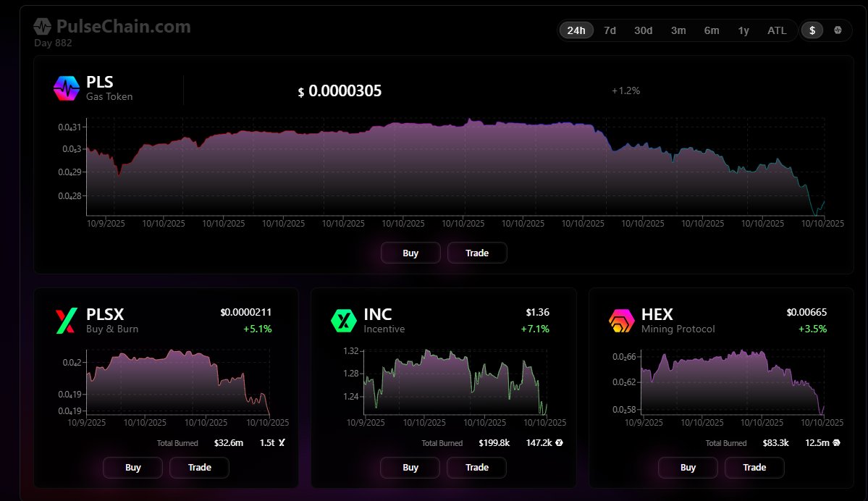This screenshot has width=868, height=501.
Task: Switch price denomination to dollar ($)
Action: pyautogui.click(x=812, y=30)
